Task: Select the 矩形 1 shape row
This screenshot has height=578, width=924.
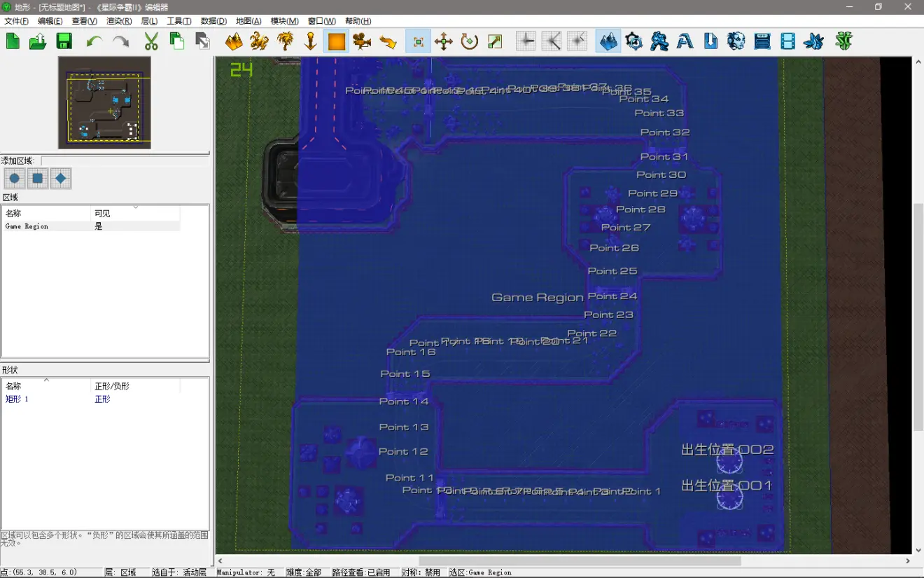Action: (x=92, y=399)
